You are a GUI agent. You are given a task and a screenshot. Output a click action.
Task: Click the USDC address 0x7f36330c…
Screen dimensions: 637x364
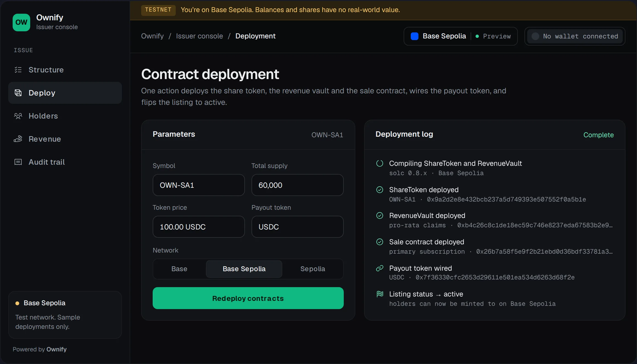(495, 277)
